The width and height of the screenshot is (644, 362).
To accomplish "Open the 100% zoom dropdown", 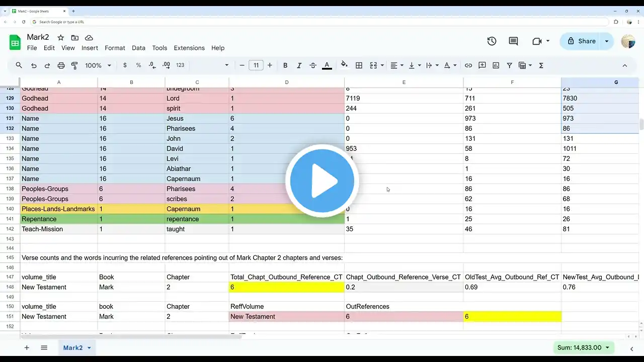I will pyautogui.click(x=98, y=65).
